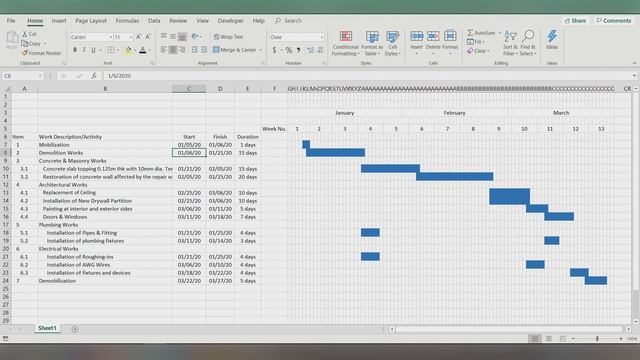This screenshot has width=640, height=360.
Task: Switch to the Page Layout tab
Action: (x=91, y=20)
